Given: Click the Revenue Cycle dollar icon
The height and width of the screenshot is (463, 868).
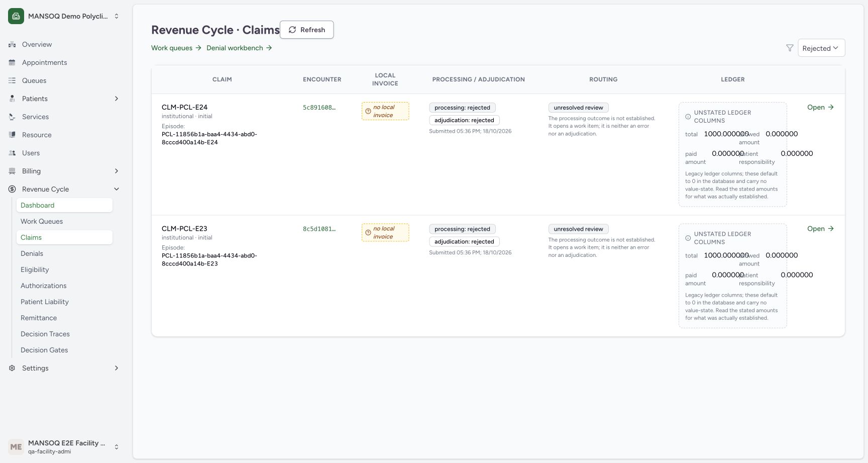Looking at the screenshot, I should pos(12,189).
